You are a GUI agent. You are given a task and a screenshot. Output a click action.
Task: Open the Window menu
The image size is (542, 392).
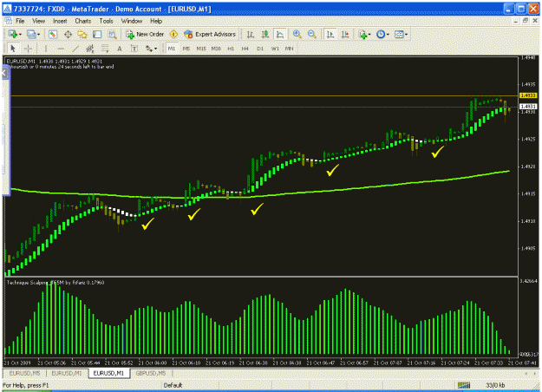point(132,21)
